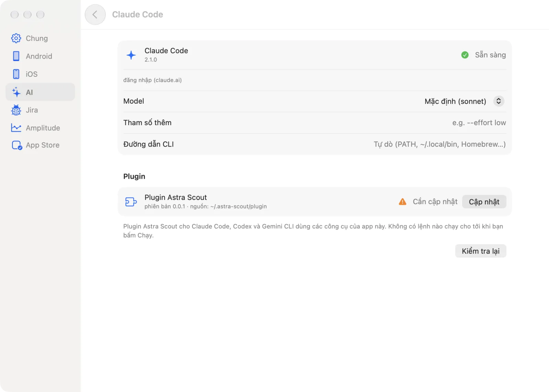The width and height of the screenshot is (549, 392).
Task: Go back with the chevron button
Action: pyautogui.click(x=95, y=14)
